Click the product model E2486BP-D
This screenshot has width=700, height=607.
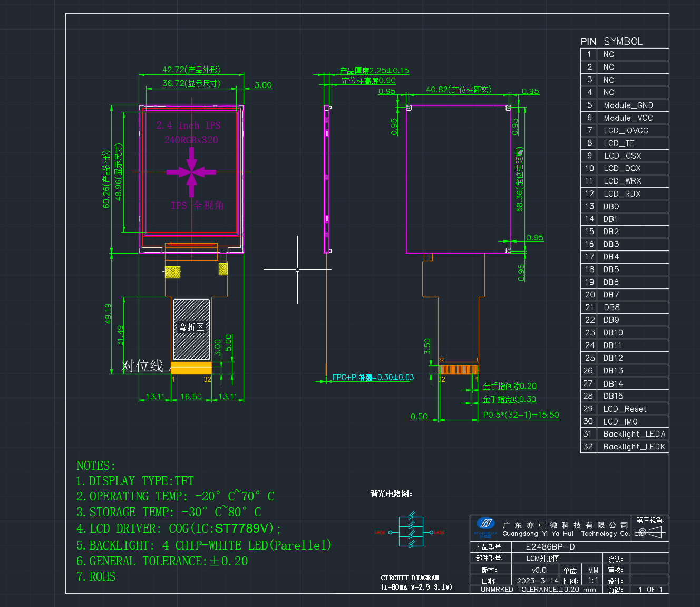[550, 547]
